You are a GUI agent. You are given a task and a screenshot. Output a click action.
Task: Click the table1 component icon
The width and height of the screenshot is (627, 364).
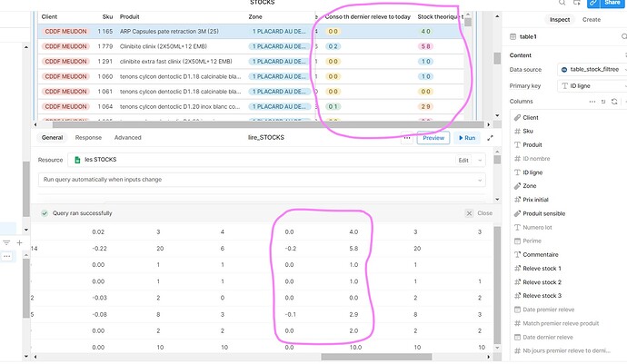tap(513, 36)
